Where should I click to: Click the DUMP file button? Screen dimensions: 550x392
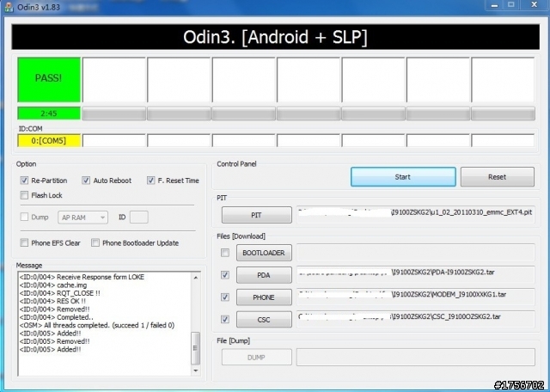(x=257, y=358)
